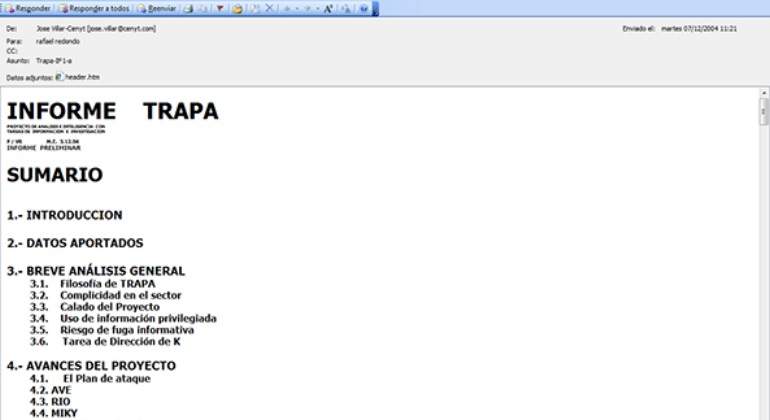
Task: Click the red follow-up flag icon
Action: point(220,8)
